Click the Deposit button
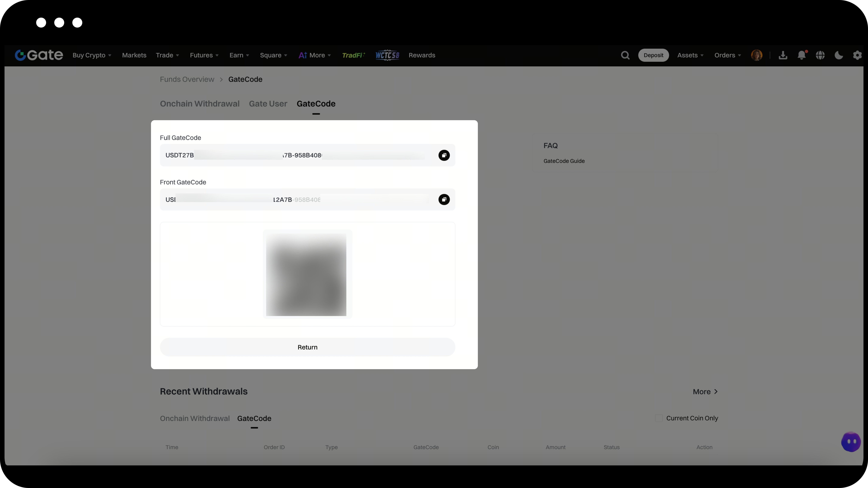 [x=653, y=55]
